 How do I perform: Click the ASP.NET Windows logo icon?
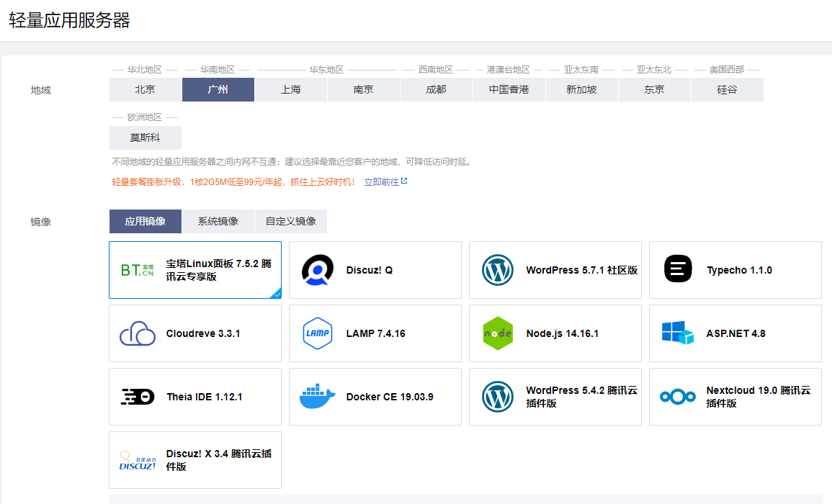pyautogui.click(x=678, y=333)
